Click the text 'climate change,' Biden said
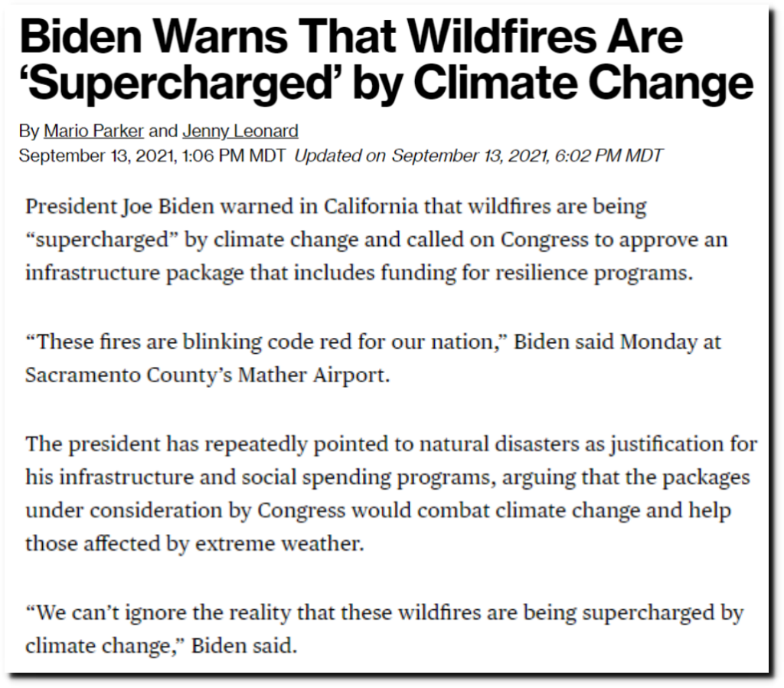 (161, 646)
